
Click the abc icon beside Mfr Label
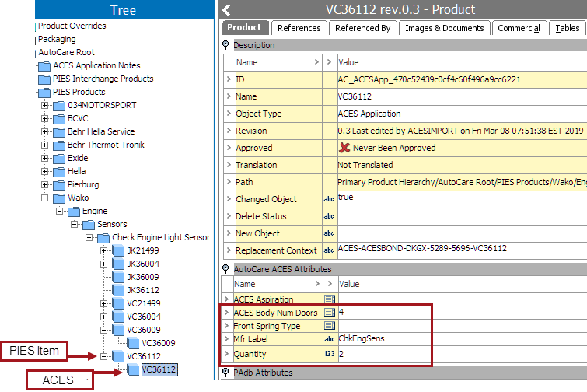click(x=329, y=340)
